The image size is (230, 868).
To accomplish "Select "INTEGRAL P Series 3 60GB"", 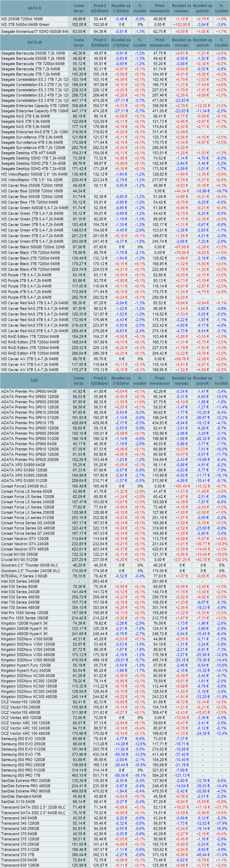I will pyautogui.click(x=24, y=576).
